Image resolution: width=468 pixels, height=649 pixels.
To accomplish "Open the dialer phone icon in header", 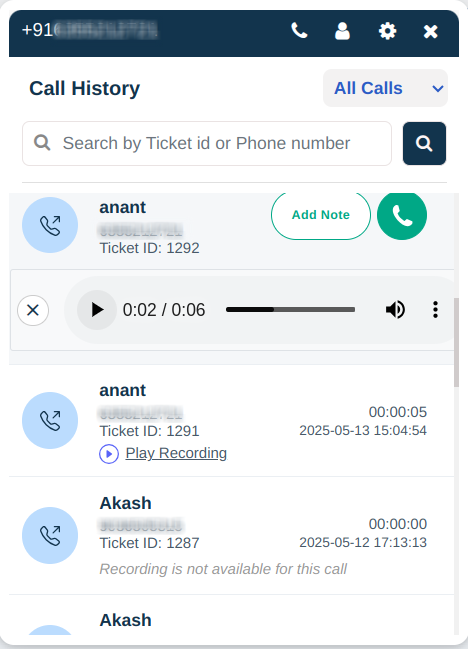I will pyautogui.click(x=299, y=31).
